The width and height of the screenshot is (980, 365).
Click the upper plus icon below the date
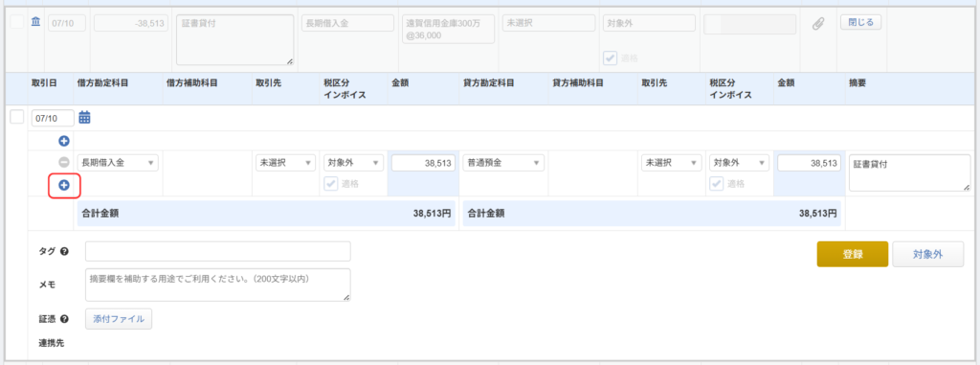click(x=63, y=141)
